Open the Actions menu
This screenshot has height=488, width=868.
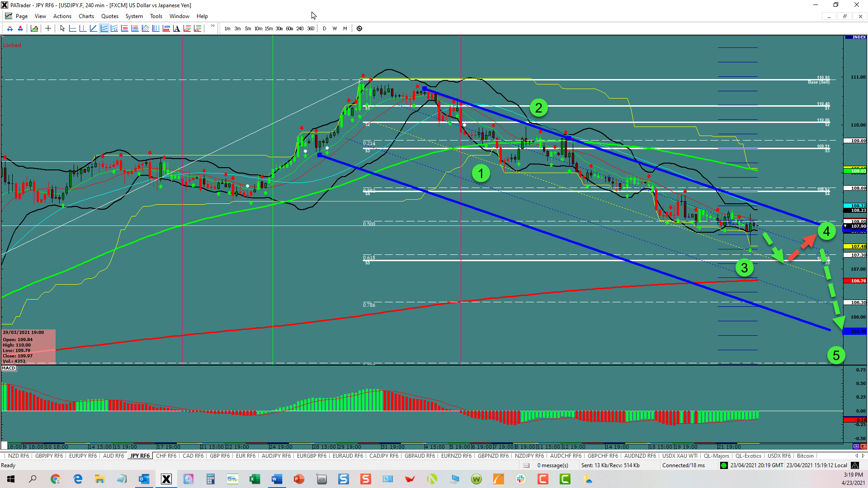click(62, 16)
